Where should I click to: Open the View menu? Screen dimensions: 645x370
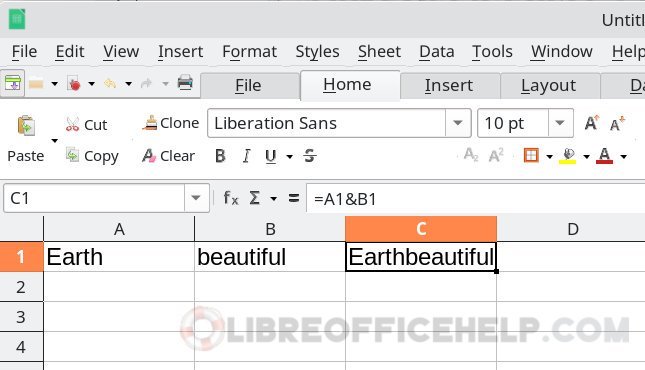point(121,51)
